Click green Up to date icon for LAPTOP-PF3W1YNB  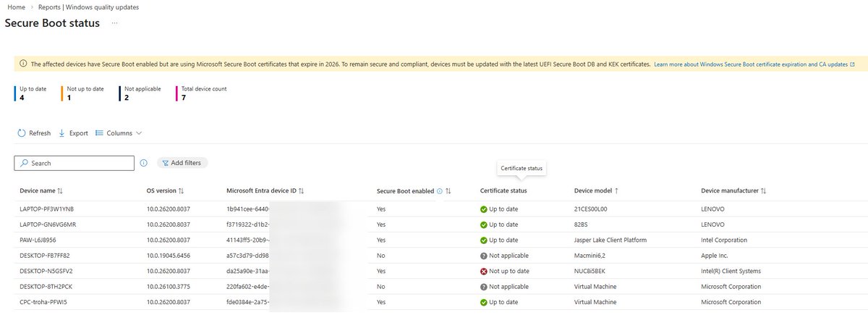coord(484,209)
